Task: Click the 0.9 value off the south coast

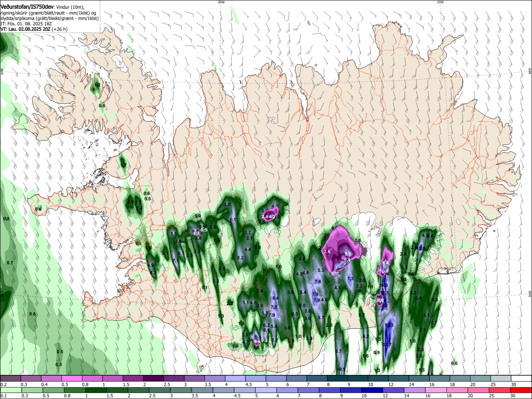Action: 377,352
